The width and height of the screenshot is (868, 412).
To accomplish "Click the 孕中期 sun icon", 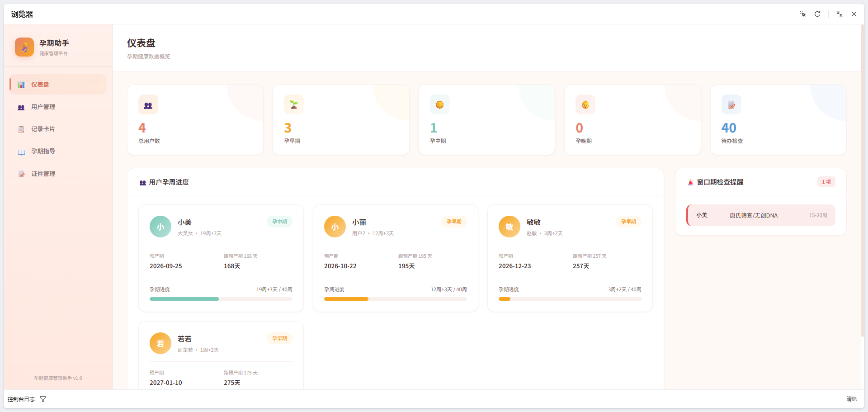I will click(439, 105).
